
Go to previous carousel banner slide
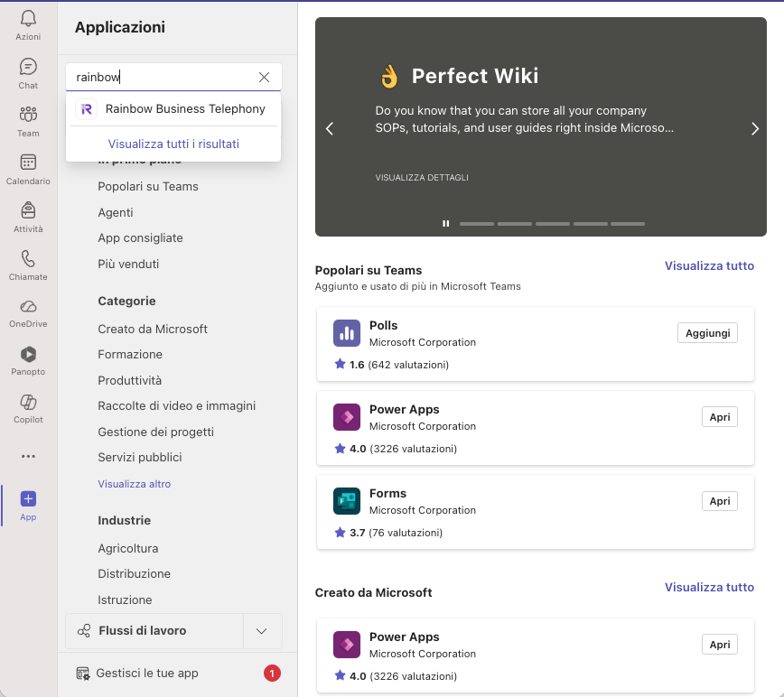tap(330, 129)
